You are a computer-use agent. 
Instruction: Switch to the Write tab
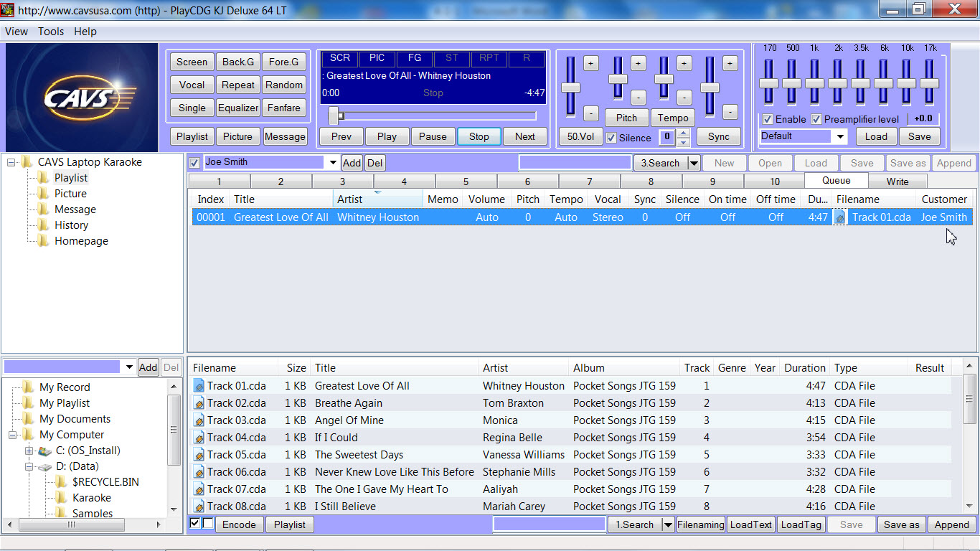pyautogui.click(x=897, y=182)
